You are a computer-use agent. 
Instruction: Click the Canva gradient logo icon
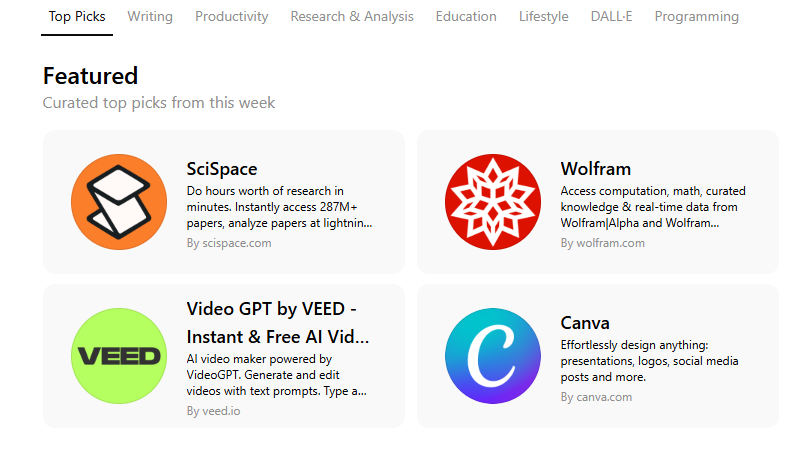(x=493, y=356)
